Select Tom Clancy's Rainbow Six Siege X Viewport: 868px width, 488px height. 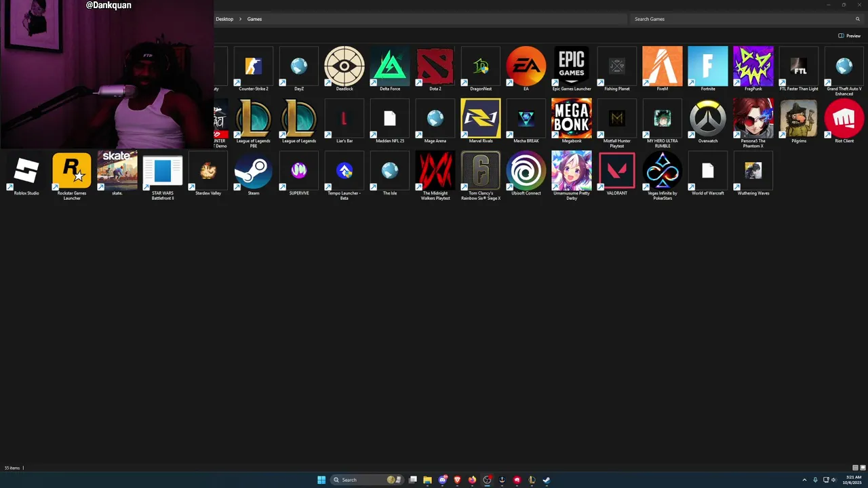481,176
